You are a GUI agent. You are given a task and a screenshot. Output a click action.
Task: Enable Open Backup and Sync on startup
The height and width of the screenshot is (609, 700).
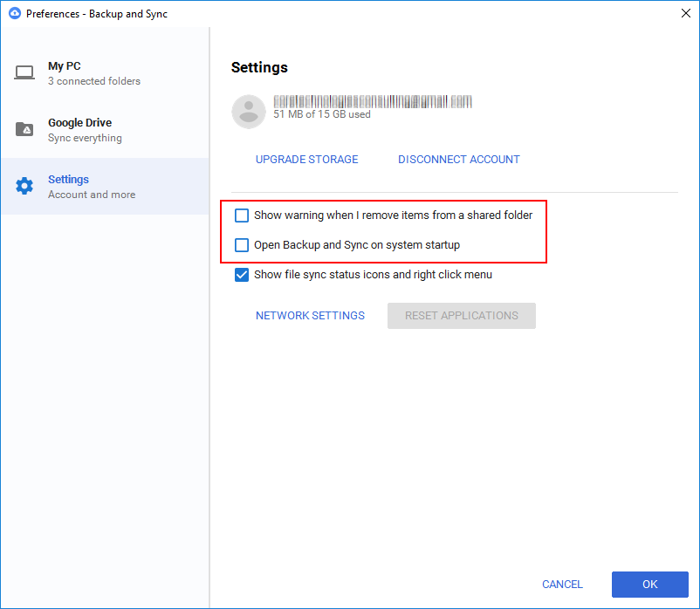(x=242, y=245)
